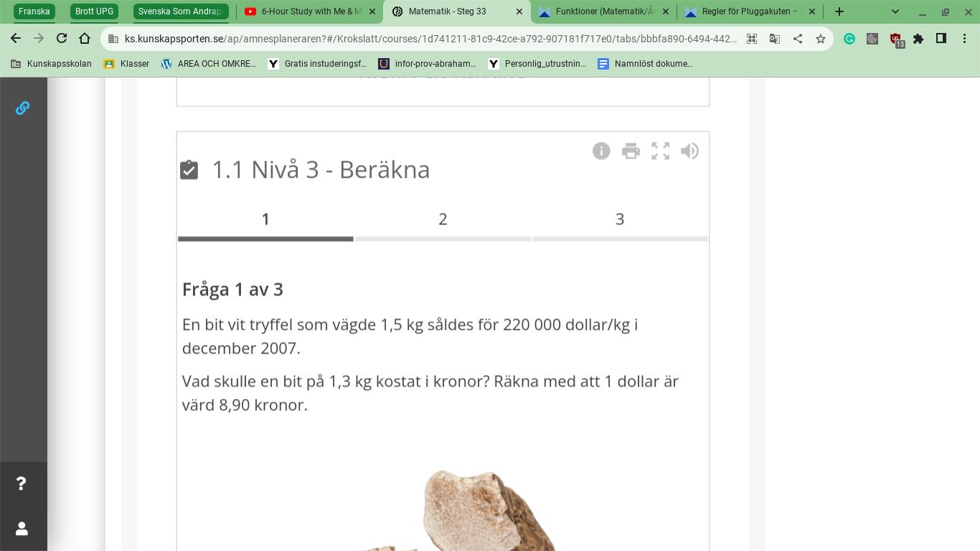Open Chrome three-dot menu
980x551 pixels.
[x=964, y=39]
